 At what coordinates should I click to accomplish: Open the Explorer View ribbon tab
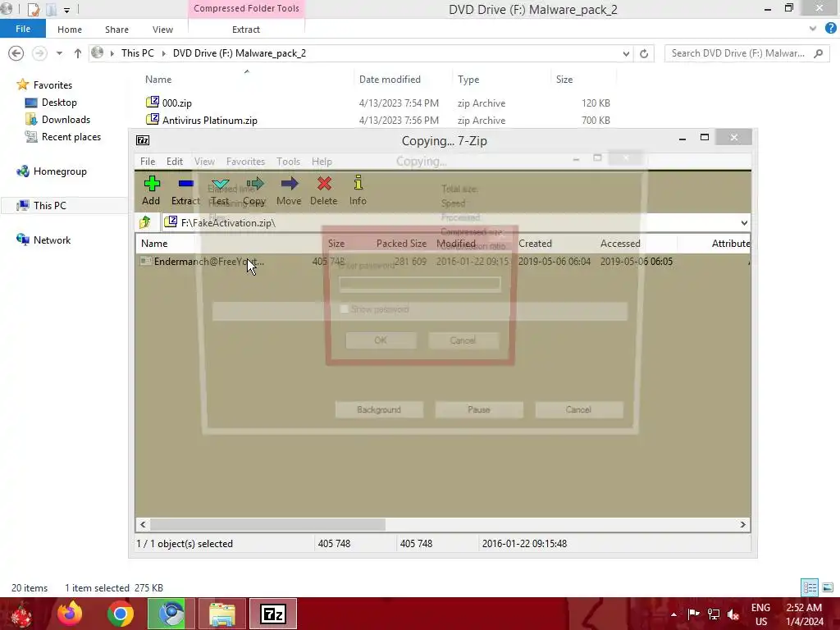coord(162,30)
